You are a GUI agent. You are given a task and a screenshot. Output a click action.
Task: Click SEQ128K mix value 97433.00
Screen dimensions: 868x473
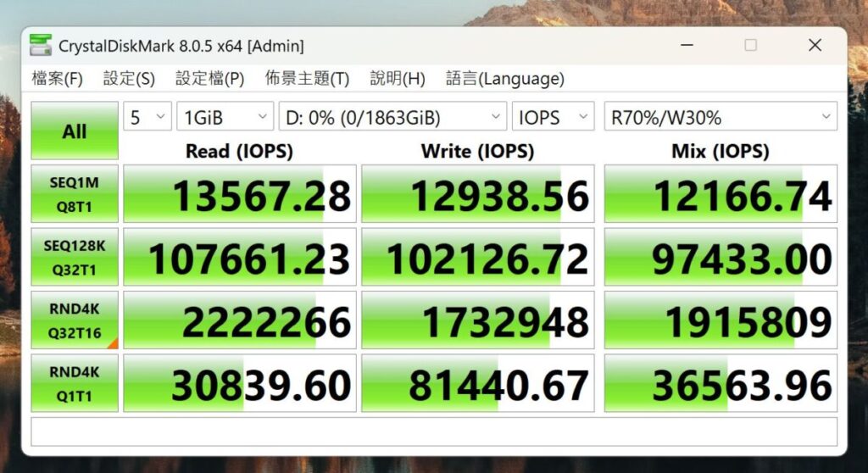pos(721,257)
